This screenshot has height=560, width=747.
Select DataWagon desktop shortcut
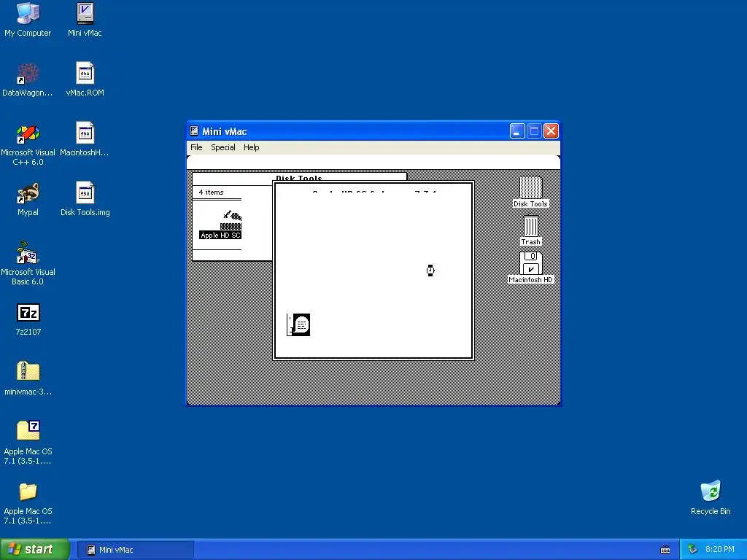(28, 79)
